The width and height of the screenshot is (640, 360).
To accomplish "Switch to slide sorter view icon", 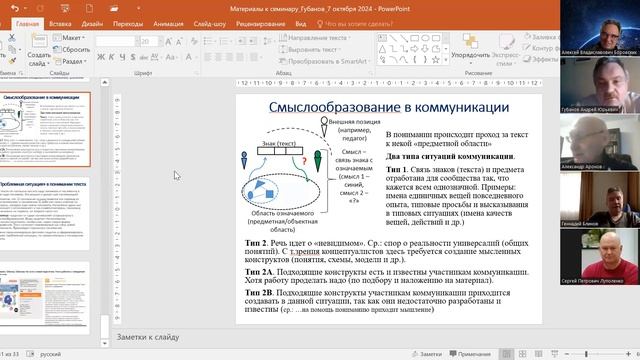I will click(x=522, y=354).
